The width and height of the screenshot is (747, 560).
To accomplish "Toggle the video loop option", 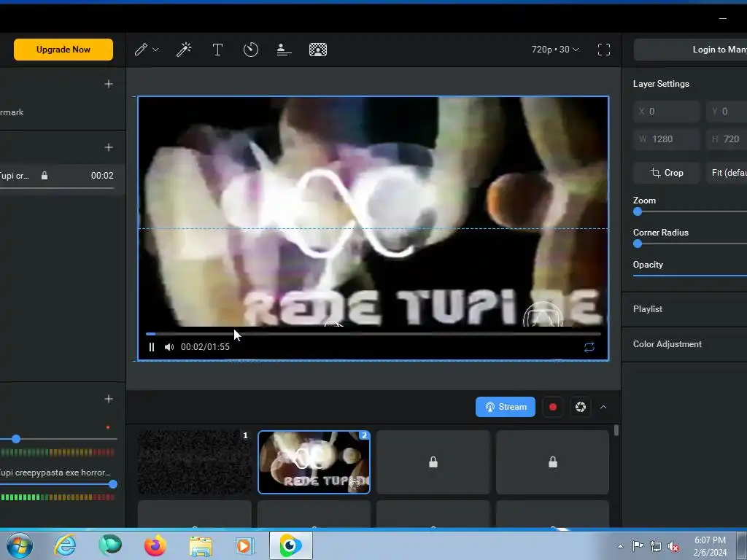I will coord(589,347).
